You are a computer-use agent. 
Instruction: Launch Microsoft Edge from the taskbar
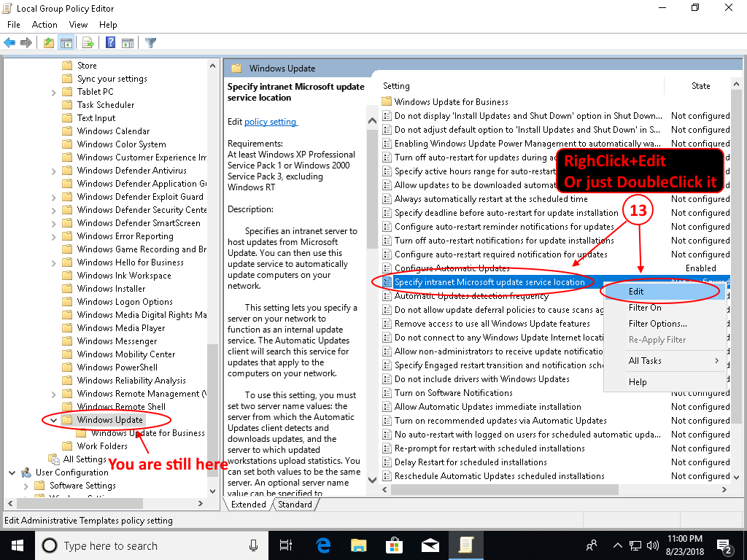[323, 545]
